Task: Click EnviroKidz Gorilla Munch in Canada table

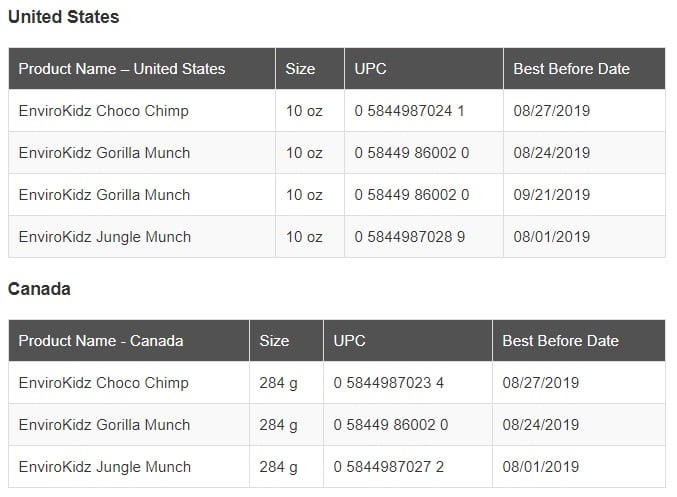Action: (104, 425)
